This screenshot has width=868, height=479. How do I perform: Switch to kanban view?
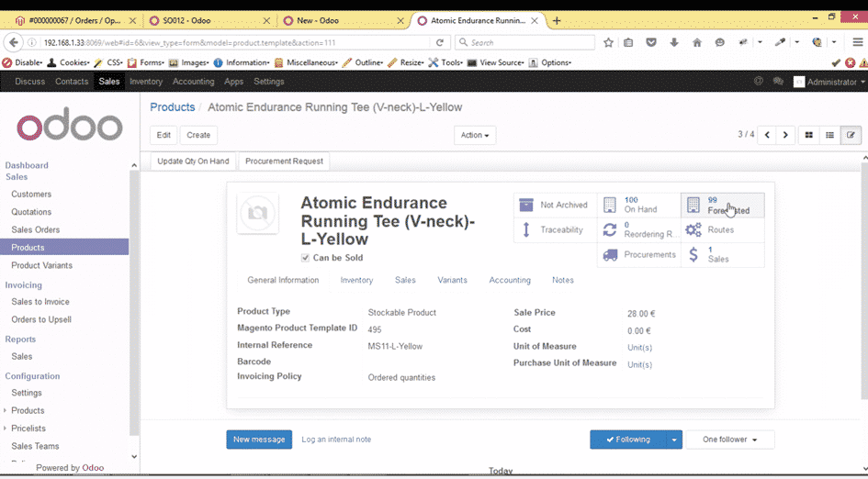[809, 135]
